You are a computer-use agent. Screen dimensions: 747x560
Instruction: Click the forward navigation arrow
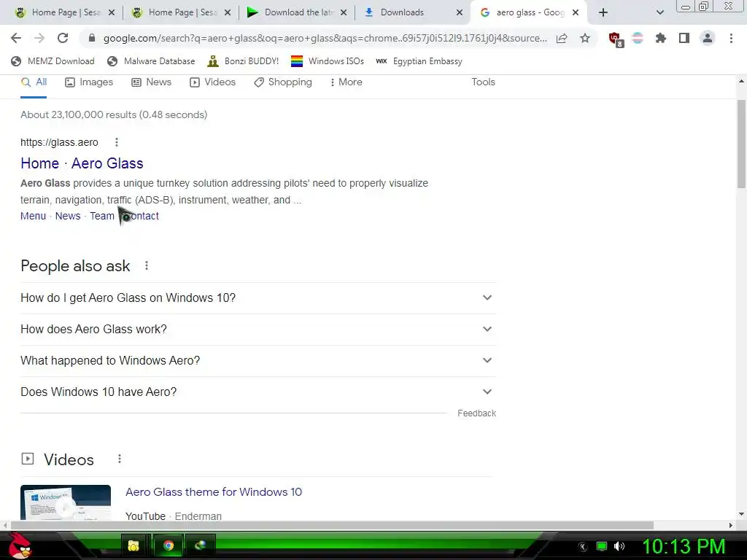point(39,38)
